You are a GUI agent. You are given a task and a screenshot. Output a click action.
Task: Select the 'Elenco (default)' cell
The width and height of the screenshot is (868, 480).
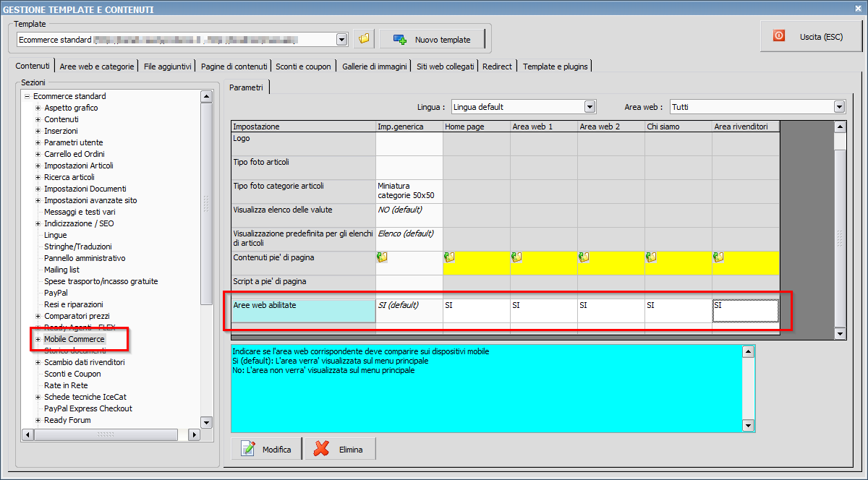[409, 239]
